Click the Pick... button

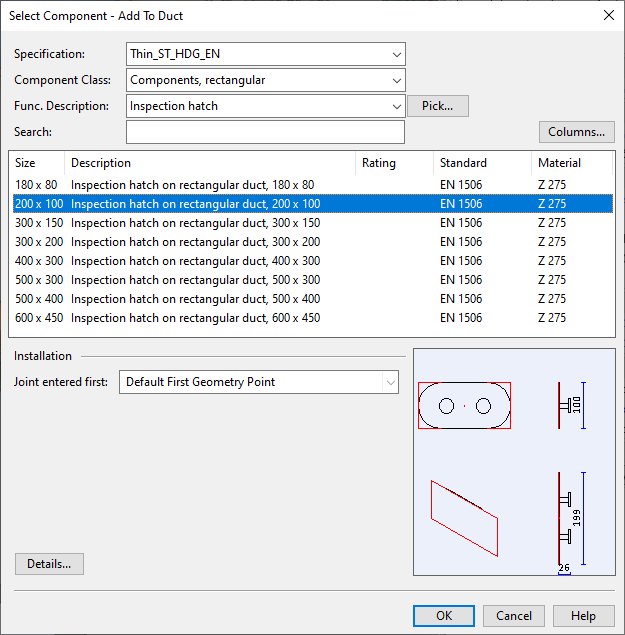438,106
